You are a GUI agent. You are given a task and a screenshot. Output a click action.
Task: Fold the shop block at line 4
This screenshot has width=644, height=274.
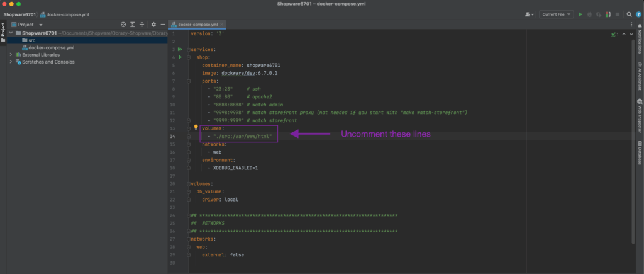189,57
